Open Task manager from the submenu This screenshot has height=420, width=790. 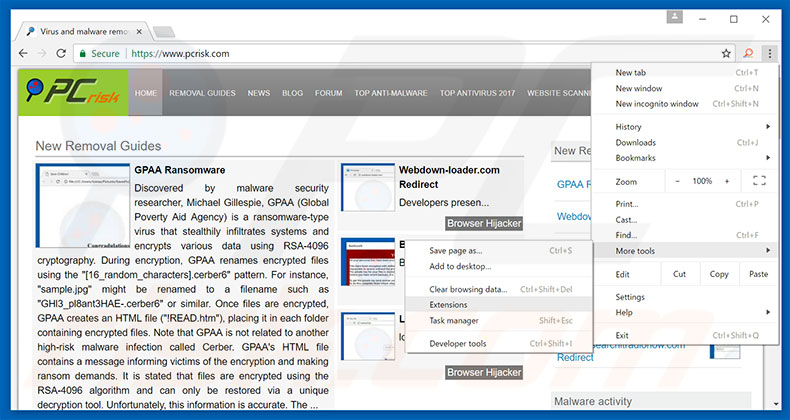tap(499, 320)
